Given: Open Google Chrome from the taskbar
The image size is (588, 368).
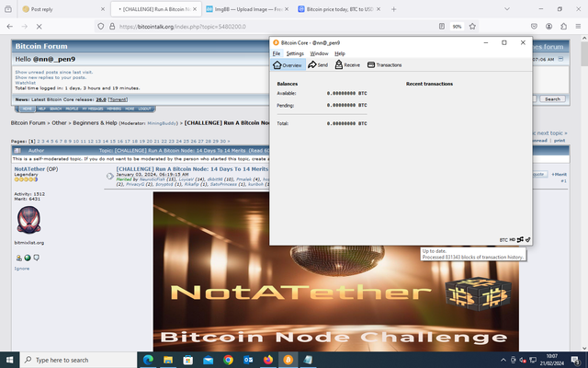Looking at the screenshot, I should point(228,360).
